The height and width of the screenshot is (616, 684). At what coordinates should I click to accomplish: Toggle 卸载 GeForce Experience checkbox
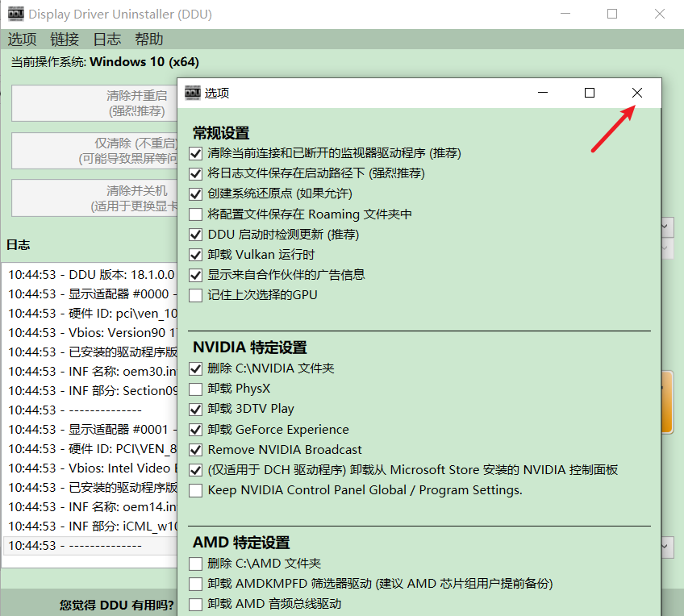coord(195,430)
